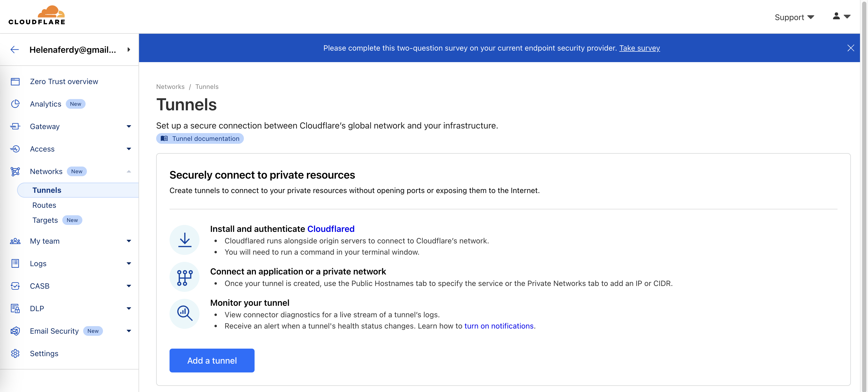Open the Support dropdown menu
Screen dimensions: 868x392
[794, 17]
